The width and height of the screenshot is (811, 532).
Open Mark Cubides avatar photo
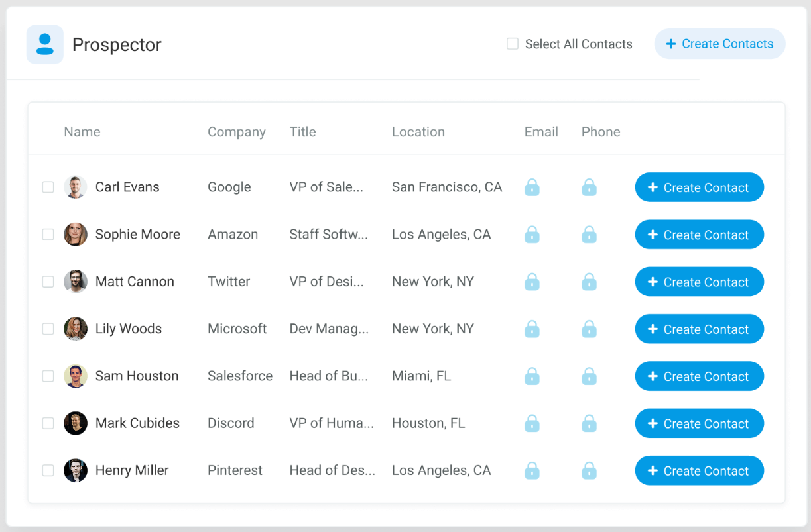pos(76,423)
